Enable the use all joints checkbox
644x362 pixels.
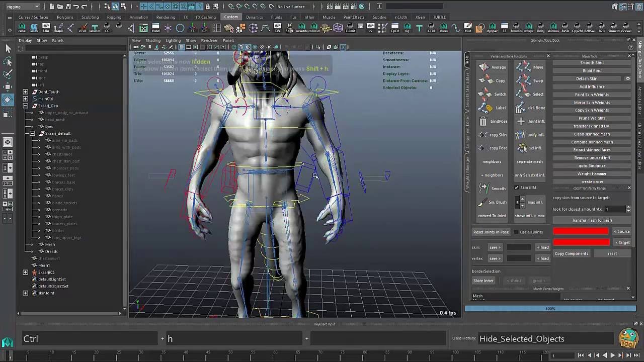tap(516, 232)
